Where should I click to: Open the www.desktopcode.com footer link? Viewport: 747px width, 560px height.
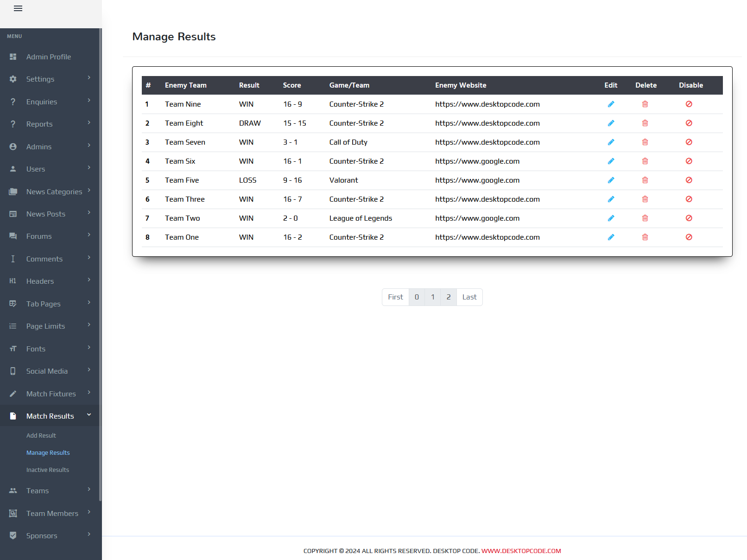tap(521, 551)
